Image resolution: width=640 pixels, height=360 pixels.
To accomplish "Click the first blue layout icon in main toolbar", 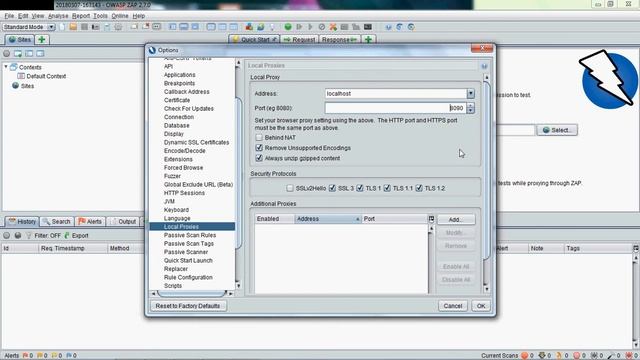I will pyautogui.click(x=173, y=27).
